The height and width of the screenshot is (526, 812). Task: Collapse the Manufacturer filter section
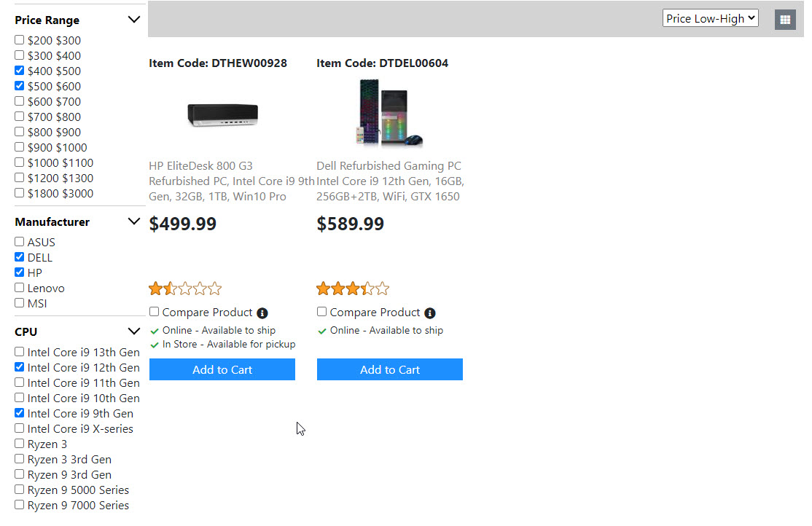point(133,221)
